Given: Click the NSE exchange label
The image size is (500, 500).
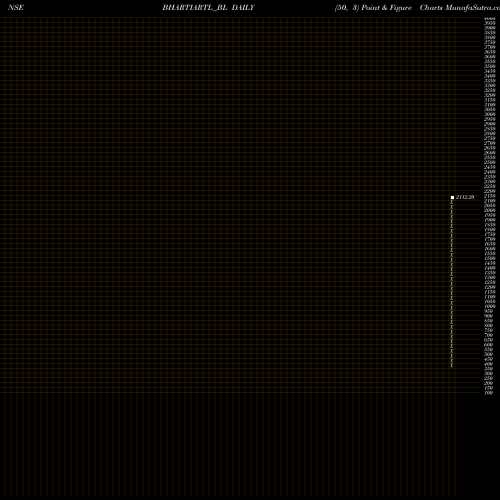Looking at the screenshot, I should [x=16, y=8].
